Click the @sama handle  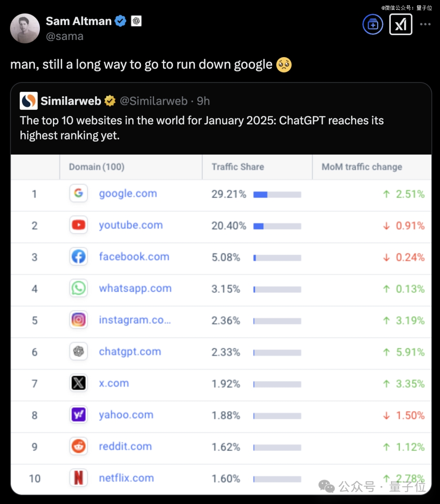pyautogui.click(x=65, y=36)
